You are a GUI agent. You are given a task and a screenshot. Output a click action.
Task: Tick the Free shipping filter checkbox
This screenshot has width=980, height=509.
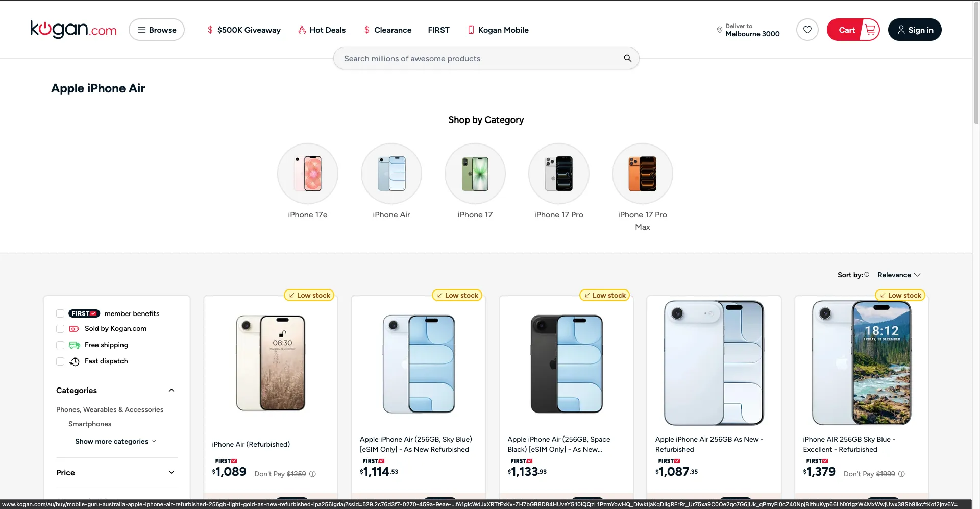tap(60, 345)
